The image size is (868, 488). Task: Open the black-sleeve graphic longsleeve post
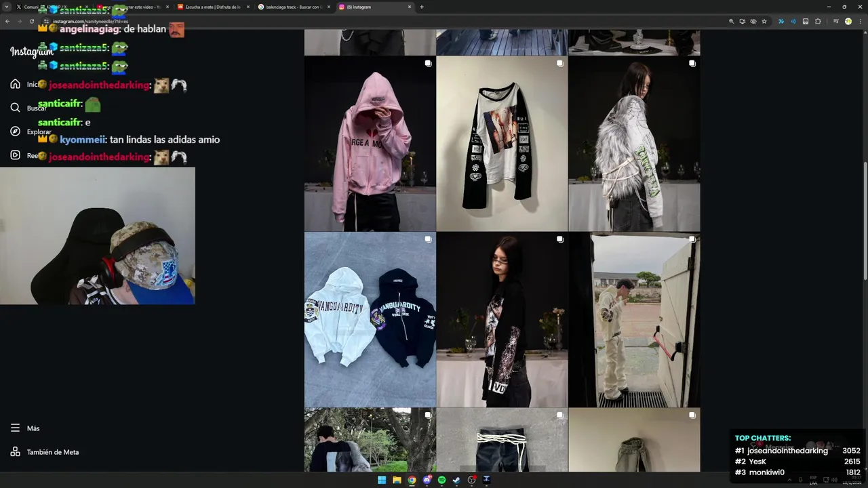502,144
